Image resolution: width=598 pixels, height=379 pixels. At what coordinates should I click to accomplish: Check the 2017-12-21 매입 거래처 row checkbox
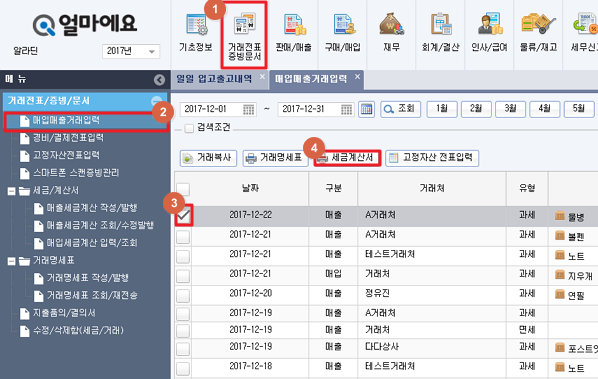click(183, 276)
